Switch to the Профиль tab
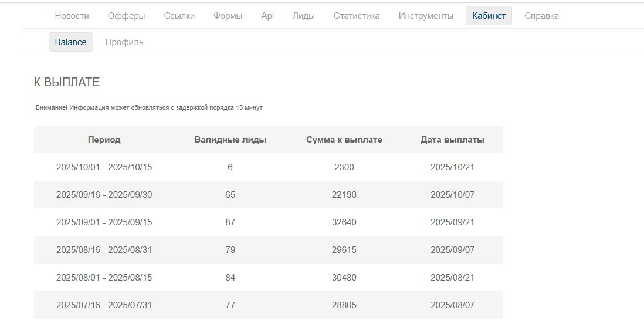Image resolution: width=644 pixels, height=331 pixels. [x=124, y=42]
